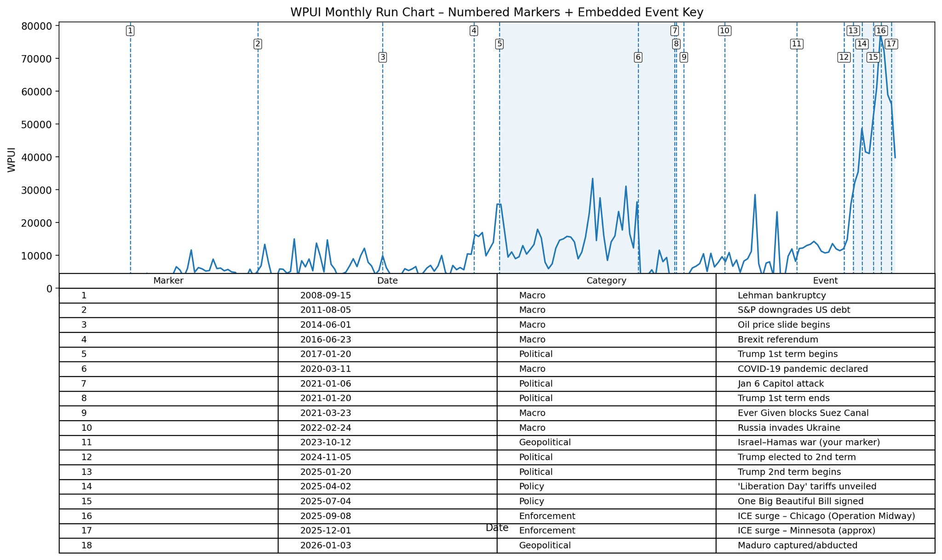Click Maduro captured/abducted event cell
The width and height of the screenshot is (942, 560).
point(797,546)
